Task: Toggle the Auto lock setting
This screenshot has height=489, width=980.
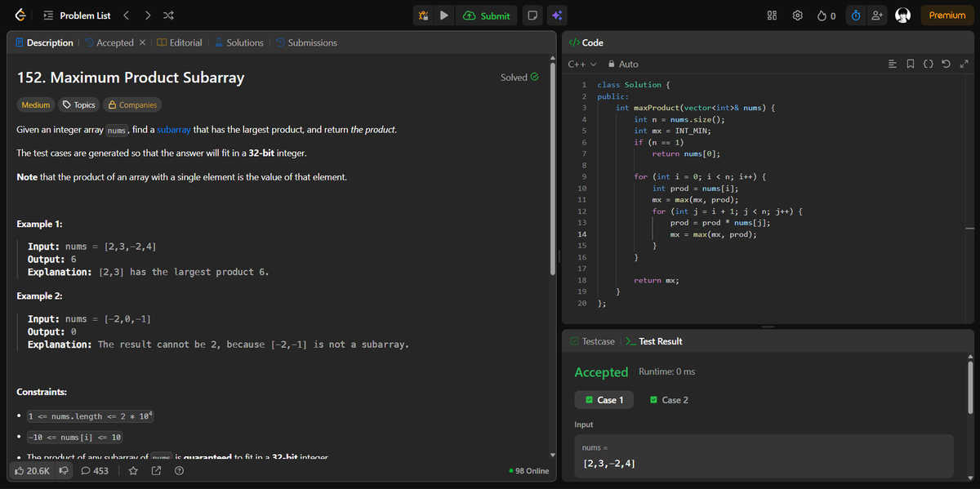Action: point(623,64)
